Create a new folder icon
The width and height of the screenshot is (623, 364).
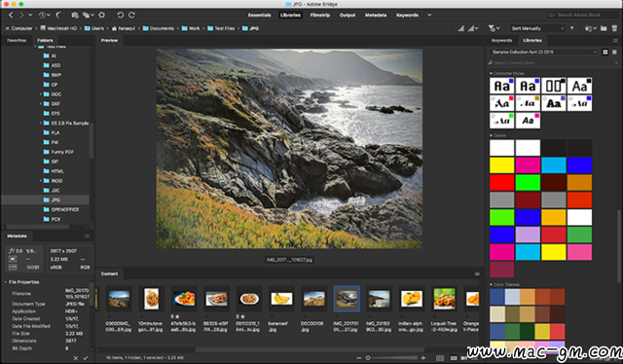[604, 28]
